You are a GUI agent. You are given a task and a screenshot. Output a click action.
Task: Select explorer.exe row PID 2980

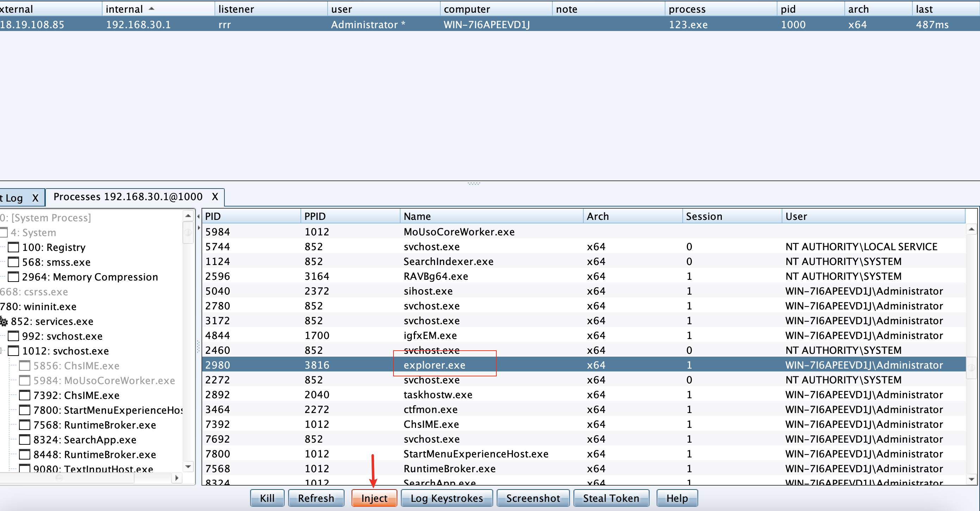click(x=584, y=365)
